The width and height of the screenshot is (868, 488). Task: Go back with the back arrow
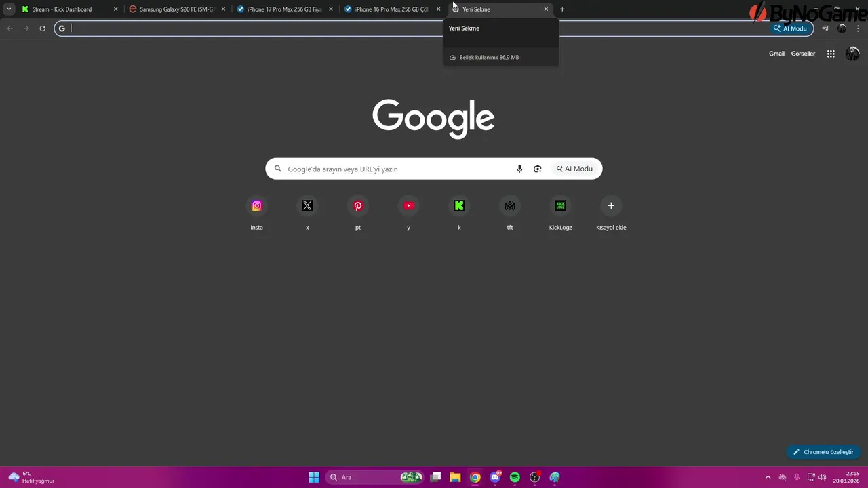(9, 28)
